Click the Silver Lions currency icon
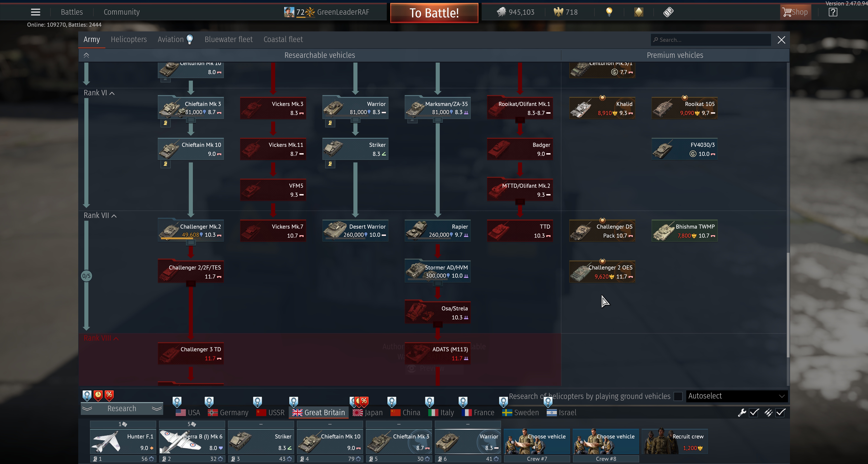This screenshot has height=464, width=868. [x=501, y=12]
